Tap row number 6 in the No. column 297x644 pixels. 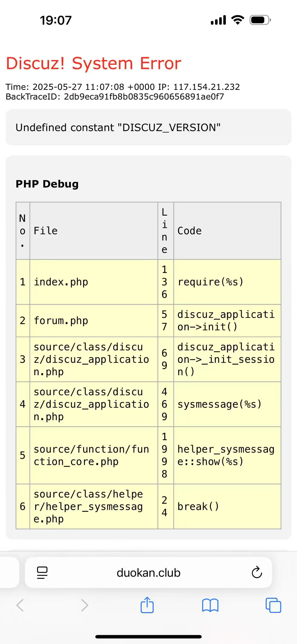pos(23,507)
